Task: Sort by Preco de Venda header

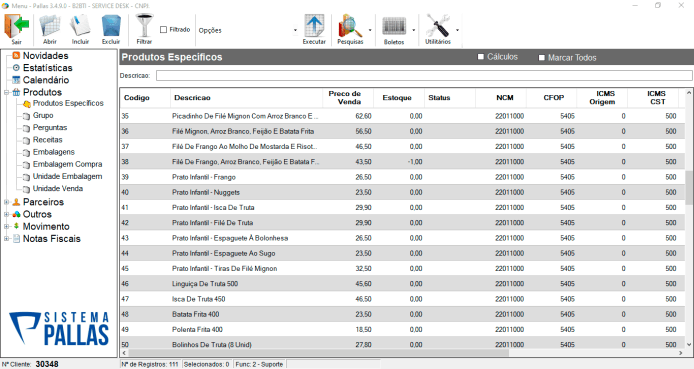Action: pyautogui.click(x=348, y=98)
